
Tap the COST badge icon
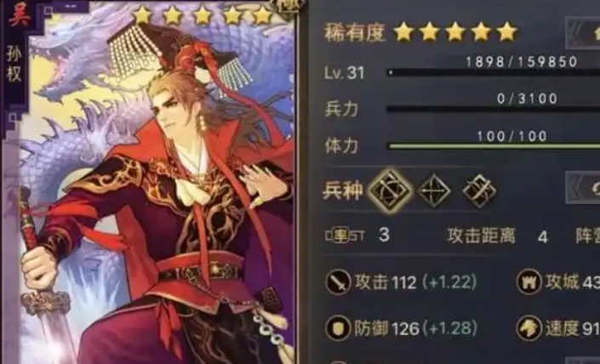coord(346,236)
